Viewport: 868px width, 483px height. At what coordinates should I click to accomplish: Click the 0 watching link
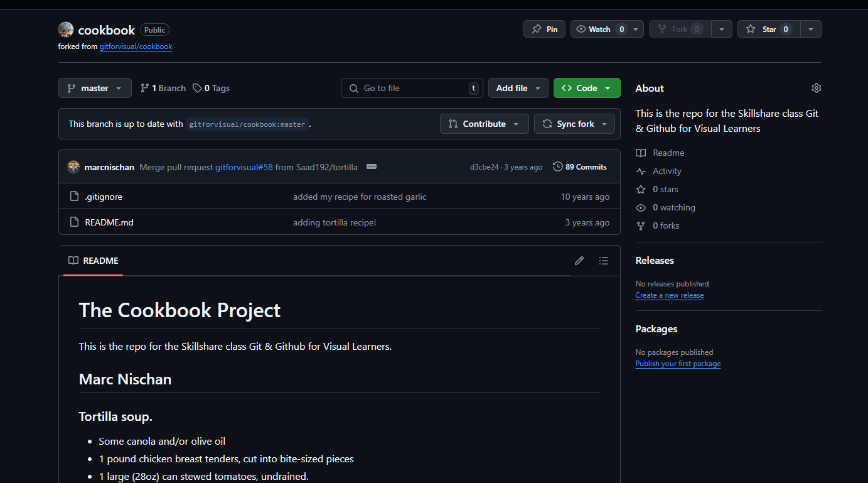[666, 207]
